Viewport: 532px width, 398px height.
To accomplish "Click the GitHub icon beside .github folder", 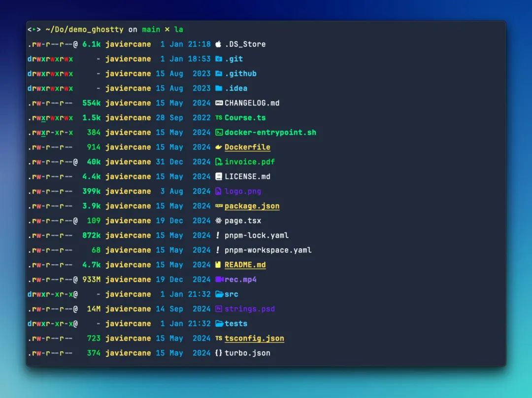I will [x=218, y=73].
